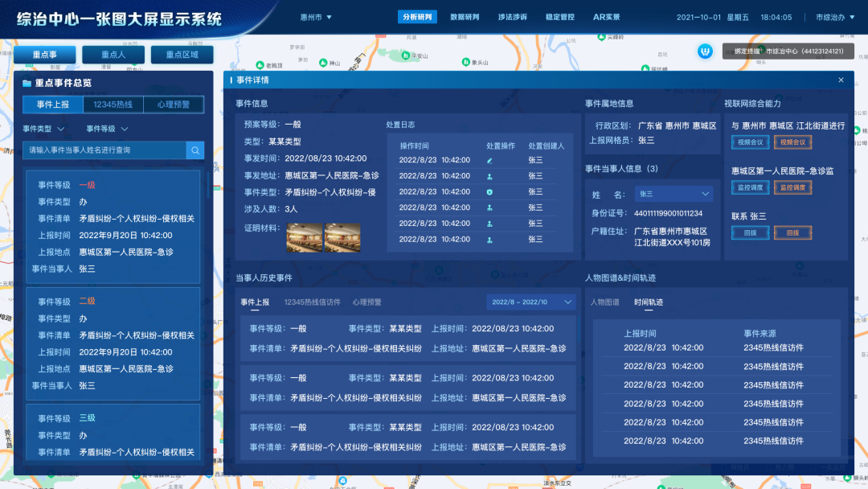868x489 pixels.
Task: Open the 2022/8 - 2022/10 date range dropdown
Action: [x=530, y=302]
